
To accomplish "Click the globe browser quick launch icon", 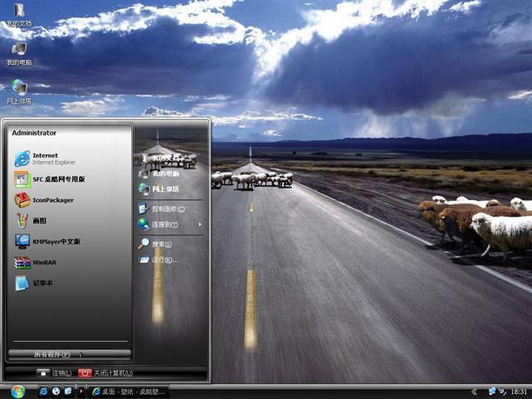I will coord(56,392).
